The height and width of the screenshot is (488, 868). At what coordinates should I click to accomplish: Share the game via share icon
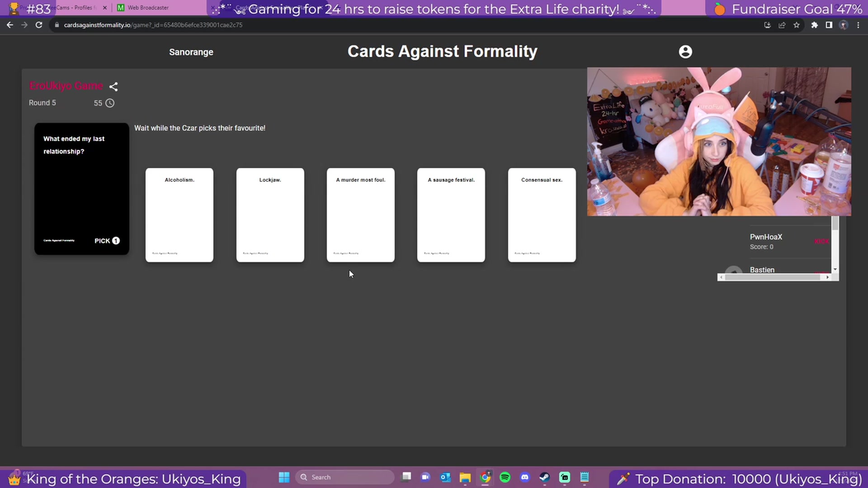(113, 86)
